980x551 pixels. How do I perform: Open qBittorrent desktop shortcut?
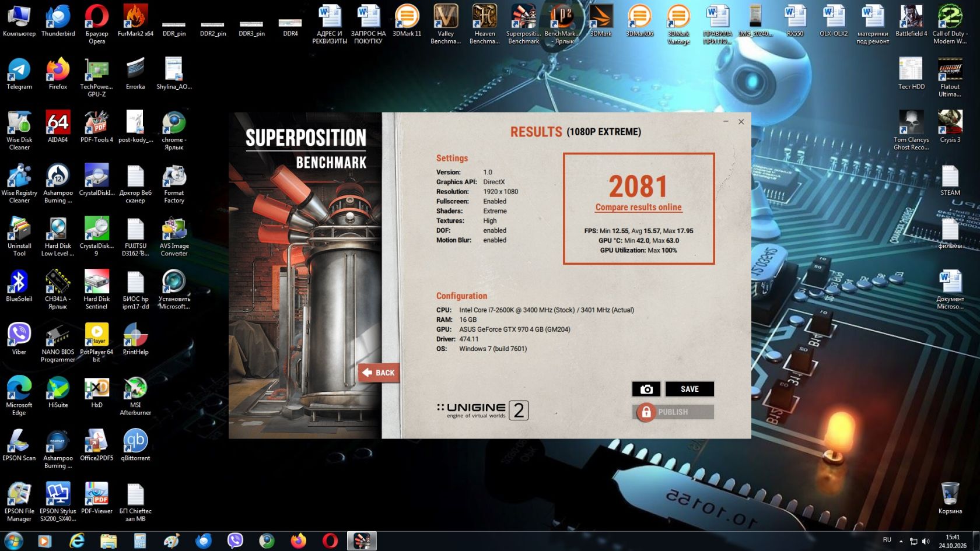[x=135, y=445]
